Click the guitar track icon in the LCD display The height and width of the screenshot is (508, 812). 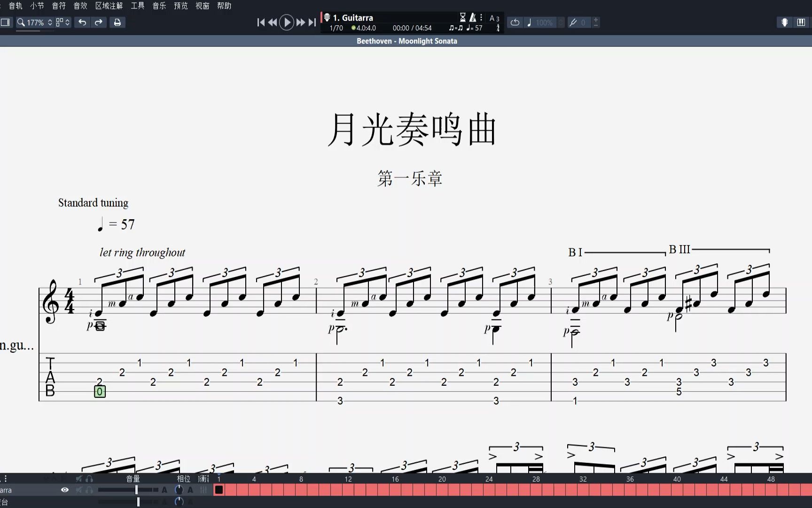tap(327, 17)
